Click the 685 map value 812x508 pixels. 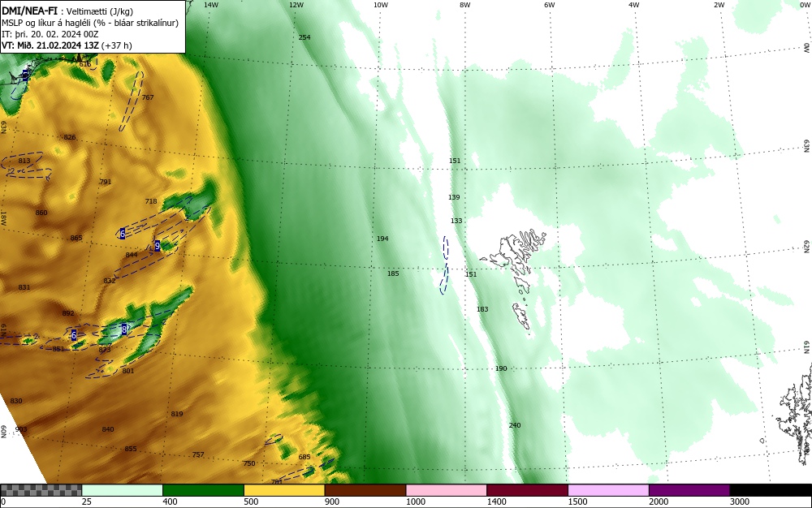304,457
